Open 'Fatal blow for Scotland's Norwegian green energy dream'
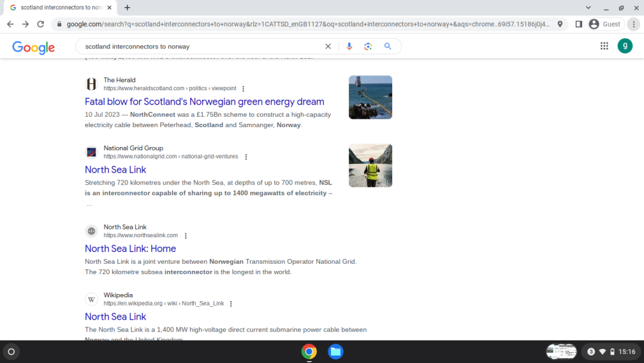 pyautogui.click(x=205, y=101)
